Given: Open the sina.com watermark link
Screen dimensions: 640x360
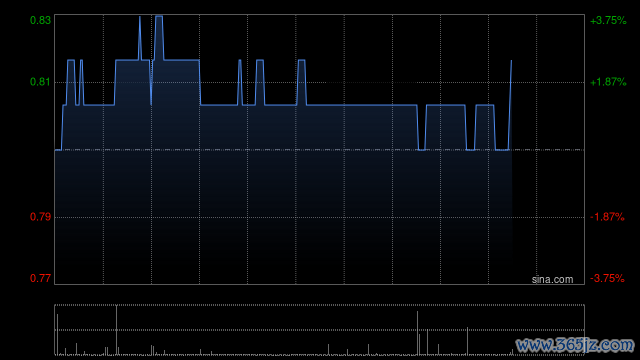Looking at the screenshot, I should click(x=552, y=280).
